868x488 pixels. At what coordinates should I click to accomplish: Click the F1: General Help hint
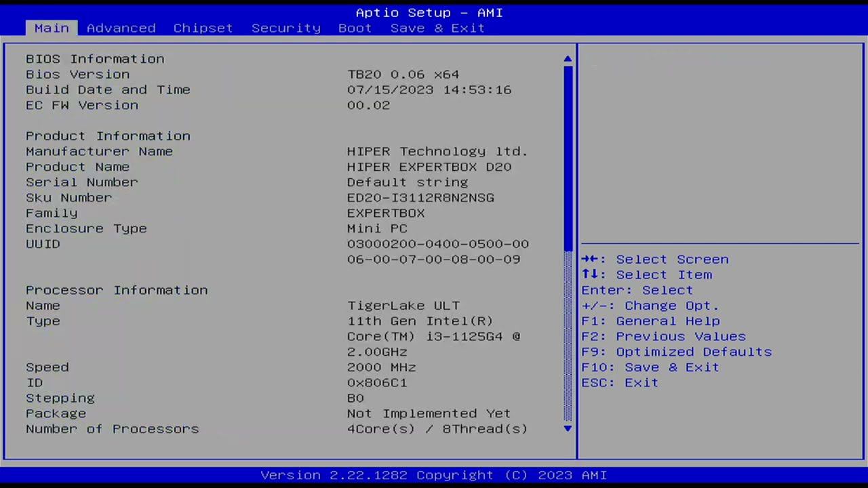pos(651,321)
